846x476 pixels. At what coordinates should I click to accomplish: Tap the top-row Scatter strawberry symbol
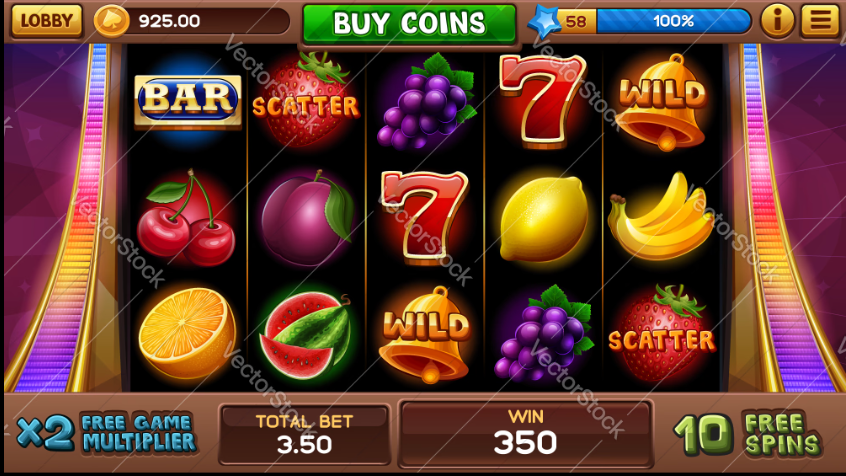click(x=306, y=100)
